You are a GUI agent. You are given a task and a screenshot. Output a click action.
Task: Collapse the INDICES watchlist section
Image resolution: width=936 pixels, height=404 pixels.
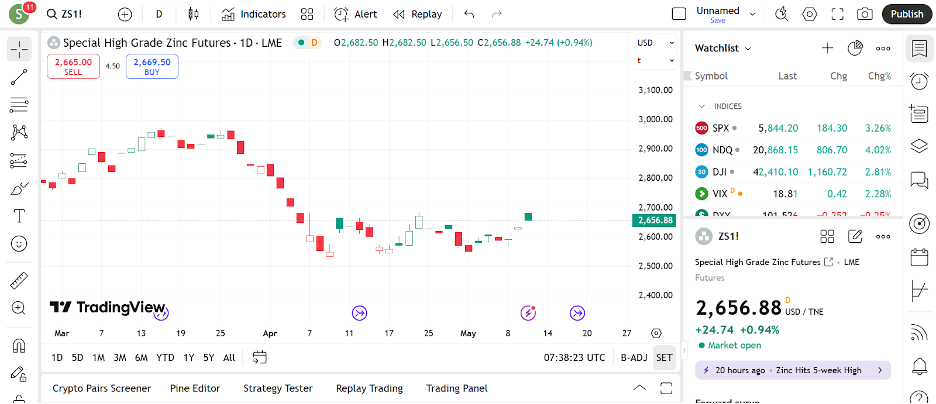702,106
